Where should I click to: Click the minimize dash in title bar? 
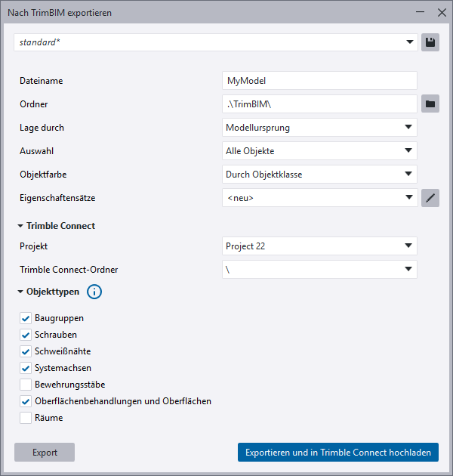coord(420,13)
